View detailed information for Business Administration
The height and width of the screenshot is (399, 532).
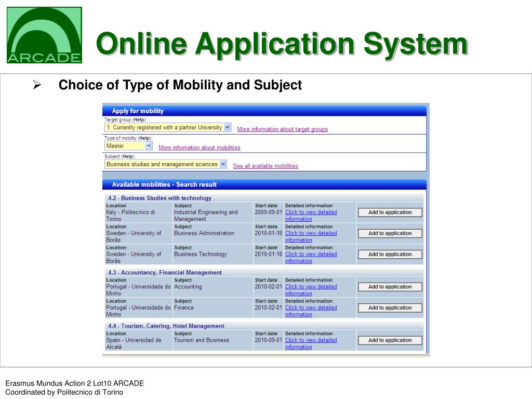(x=311, y=236)
